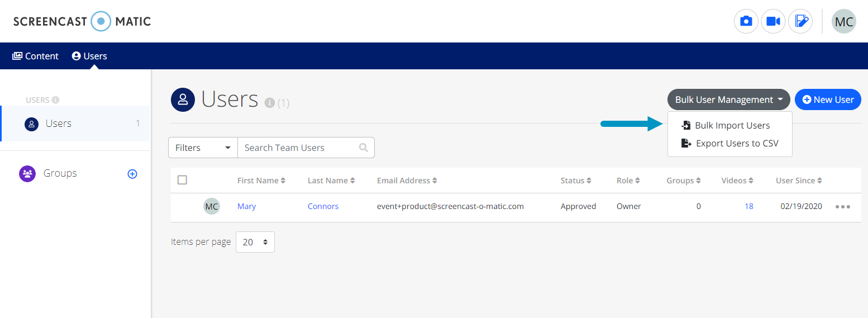The height and width of the screenshot is (318, 868).
Task: Sort by First Name column
Action: tap(261, 181)
